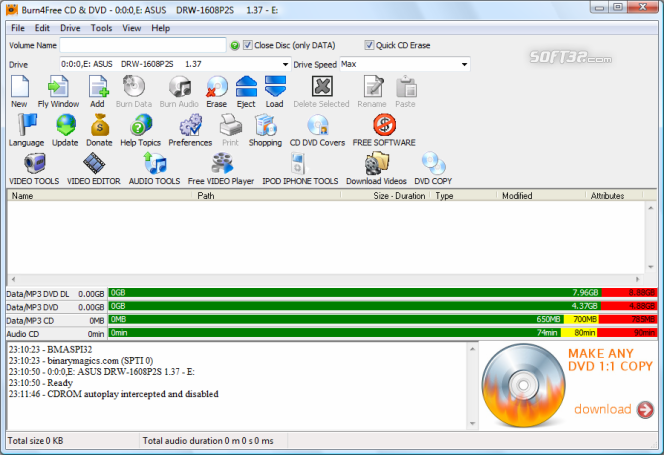Uncheck Close Disc (only DATA) checkbox
This screenshot has height=455, width=664.
[x=248, y=45]
